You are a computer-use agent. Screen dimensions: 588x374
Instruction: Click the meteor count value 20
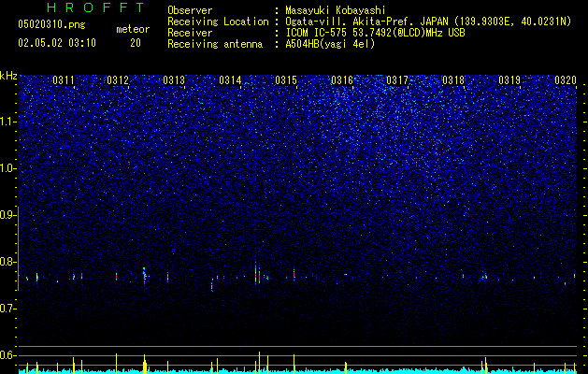[x=136, y=43]
